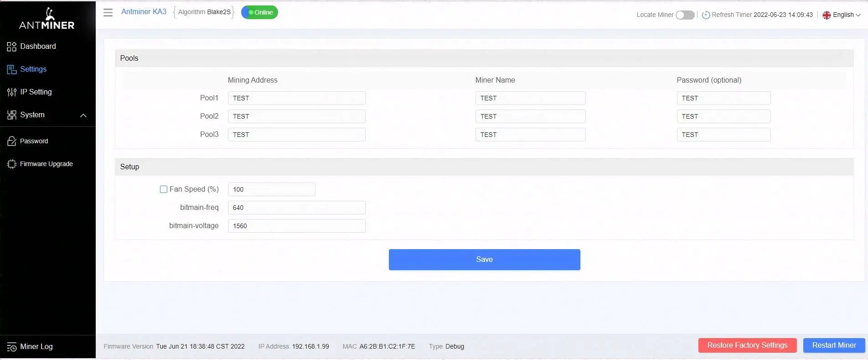Click the Refresh Timer clock icon
The image size is (868, 360).
tap(706, 15)
